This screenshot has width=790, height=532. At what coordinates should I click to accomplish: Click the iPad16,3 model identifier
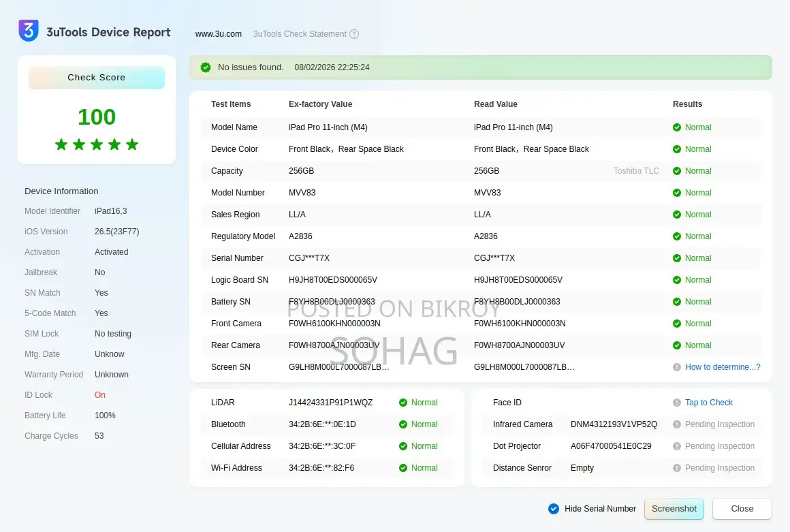point(111,211)
